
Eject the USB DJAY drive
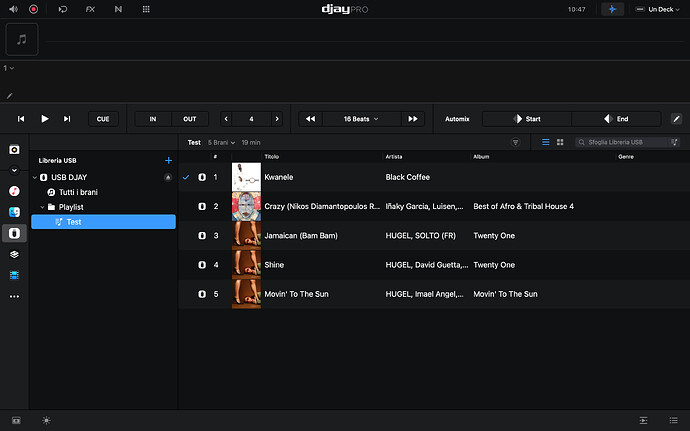pos(168,177)
